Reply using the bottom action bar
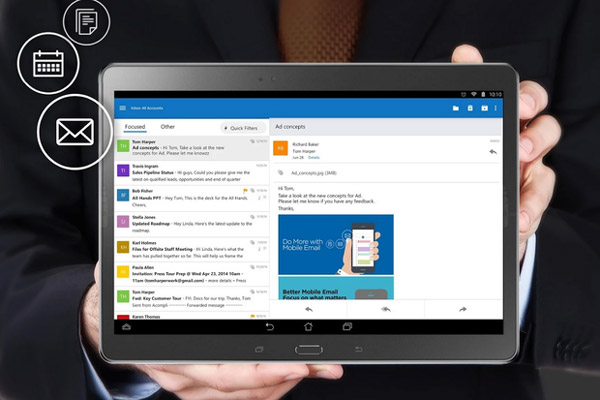Viewport: 600px width, 400px height. pyautogui.click(x=309, y=309)
